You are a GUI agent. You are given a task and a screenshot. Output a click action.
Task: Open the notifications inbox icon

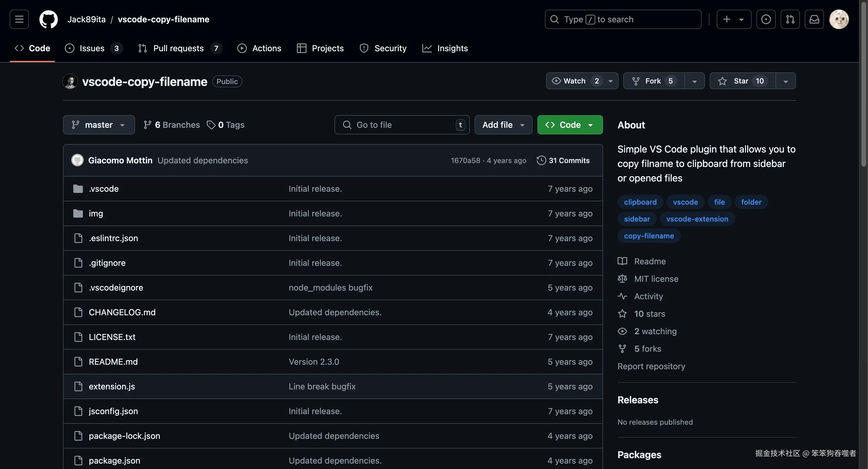tap(814, 19)
